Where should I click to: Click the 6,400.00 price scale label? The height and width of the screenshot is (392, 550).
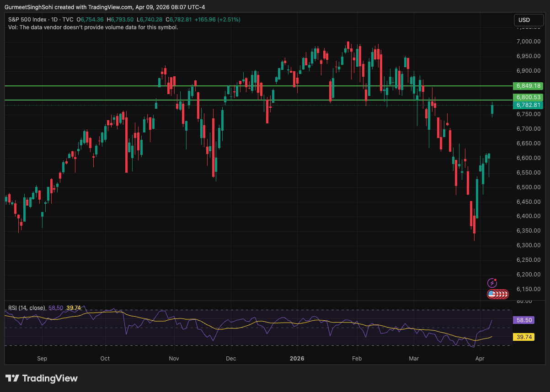point(528,216)
